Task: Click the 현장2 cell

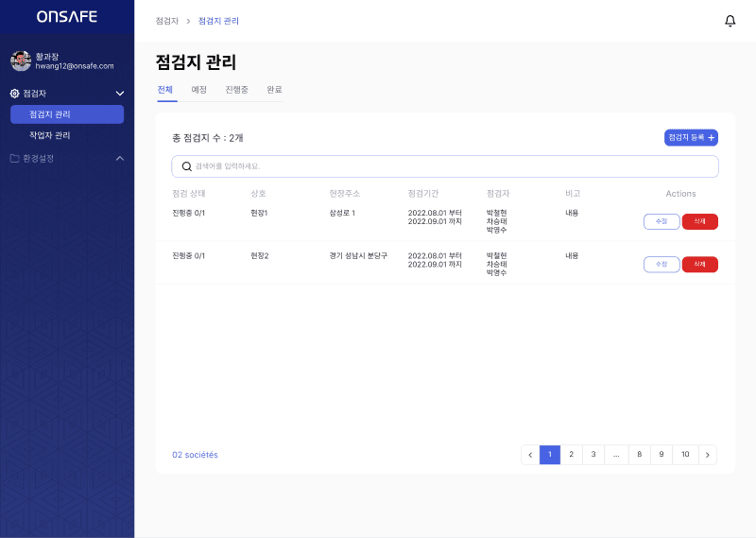Action: pos(259,255)
